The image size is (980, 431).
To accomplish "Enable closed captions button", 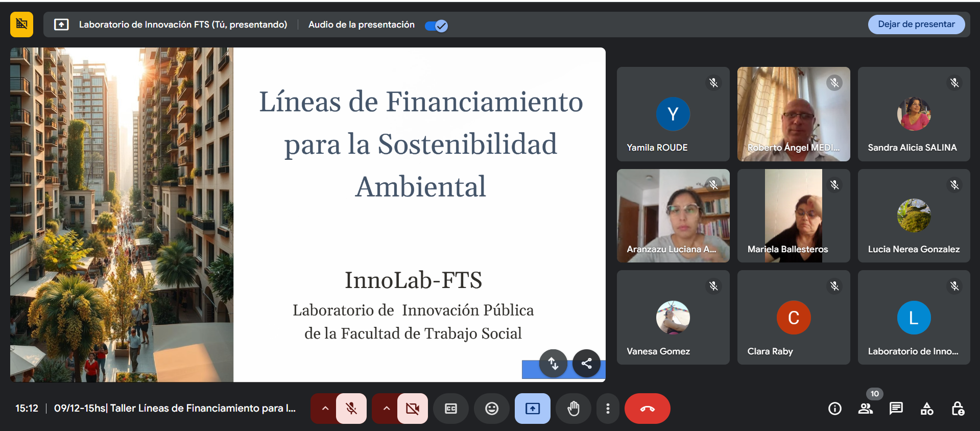I will (x=451, y=409).
